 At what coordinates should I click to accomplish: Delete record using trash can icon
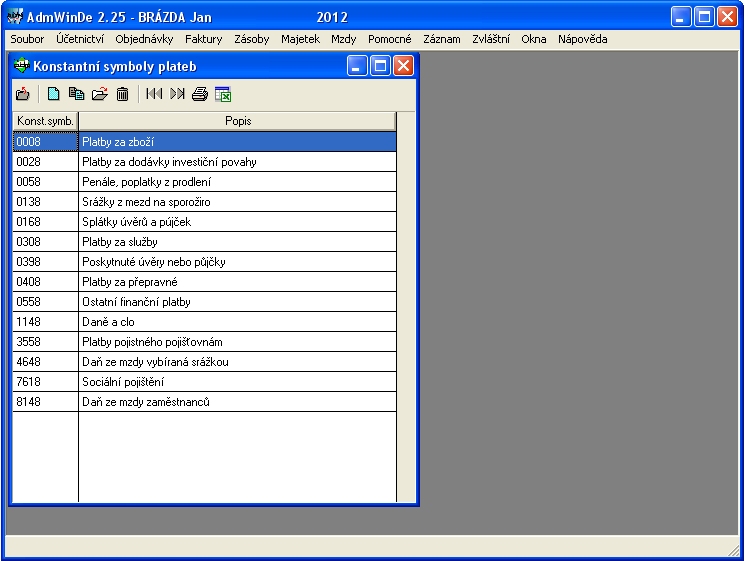[x=122, y=94]
